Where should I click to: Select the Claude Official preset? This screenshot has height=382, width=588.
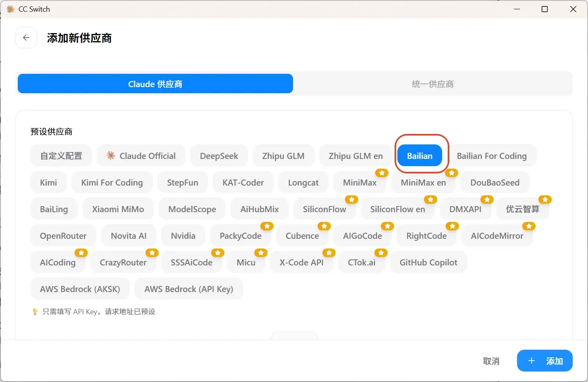(x=141, y=156)
